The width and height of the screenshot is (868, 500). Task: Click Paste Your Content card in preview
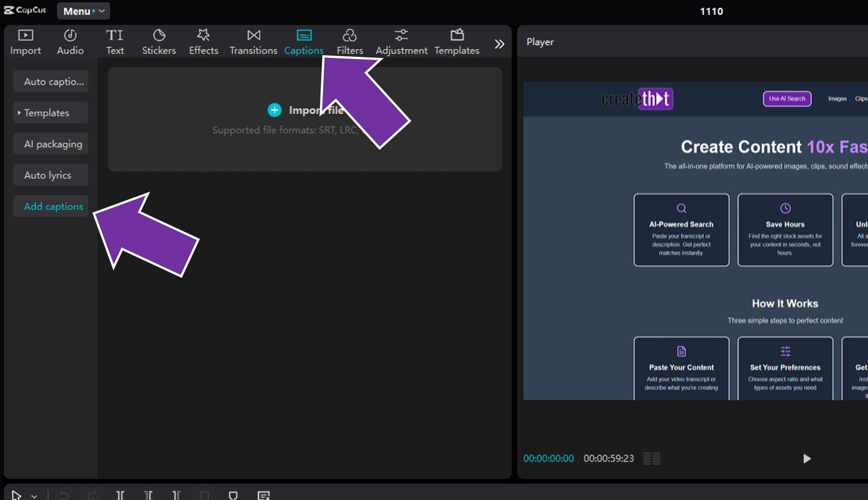(x=681, y=368)
